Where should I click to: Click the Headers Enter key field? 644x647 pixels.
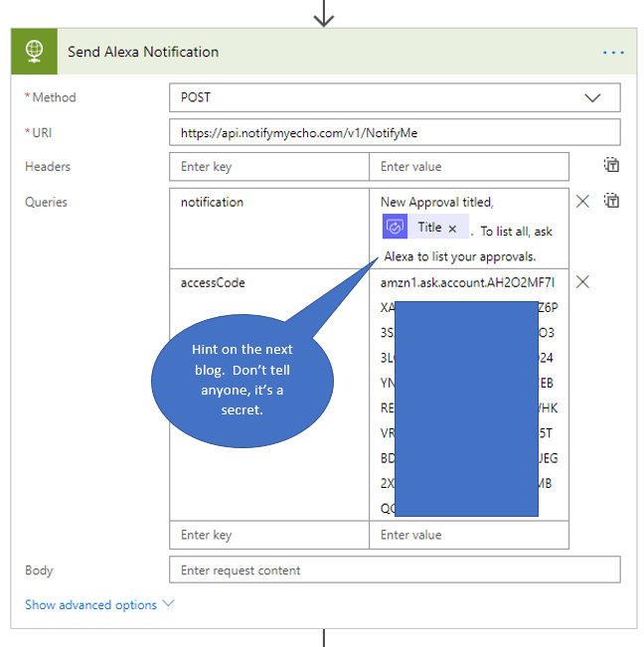click(x=269, y=167)
